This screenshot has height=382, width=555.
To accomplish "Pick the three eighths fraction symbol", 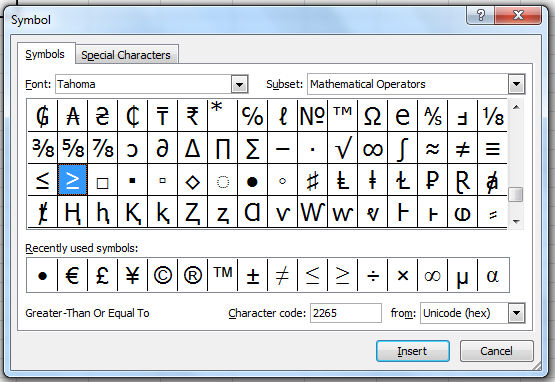I will point(42,148).
